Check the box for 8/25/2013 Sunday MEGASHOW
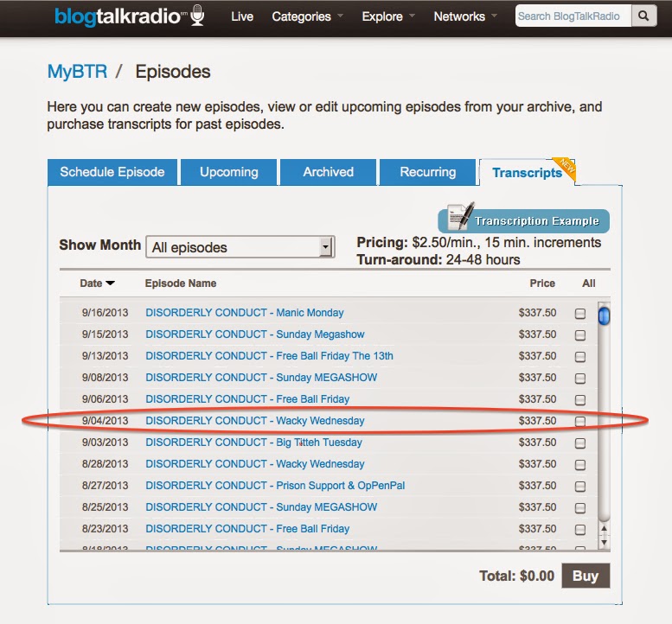The height and width of the screenshot is (624, 672). tap(579, 508)
